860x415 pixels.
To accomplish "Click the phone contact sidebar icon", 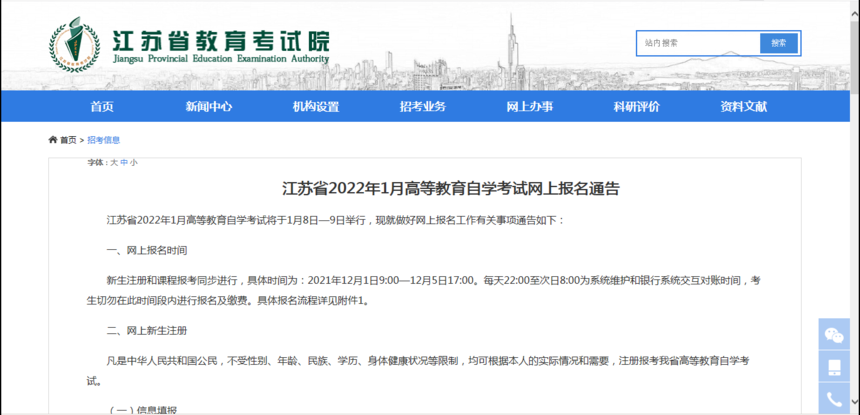I will (832, 400).
